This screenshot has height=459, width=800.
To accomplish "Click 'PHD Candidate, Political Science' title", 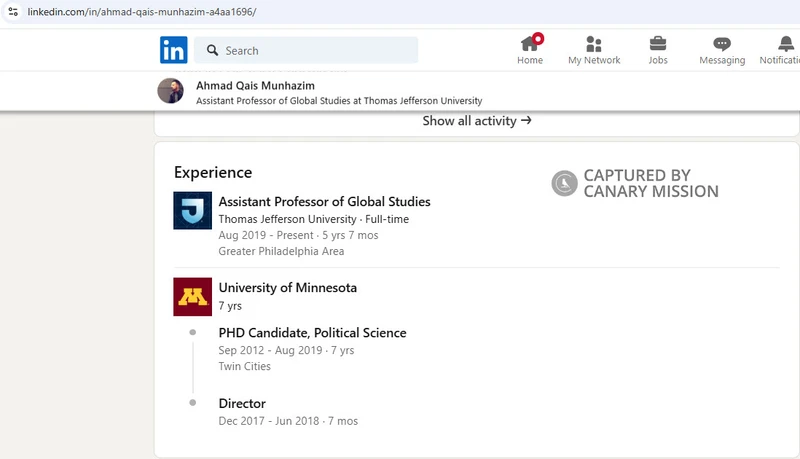I will 312,333.
